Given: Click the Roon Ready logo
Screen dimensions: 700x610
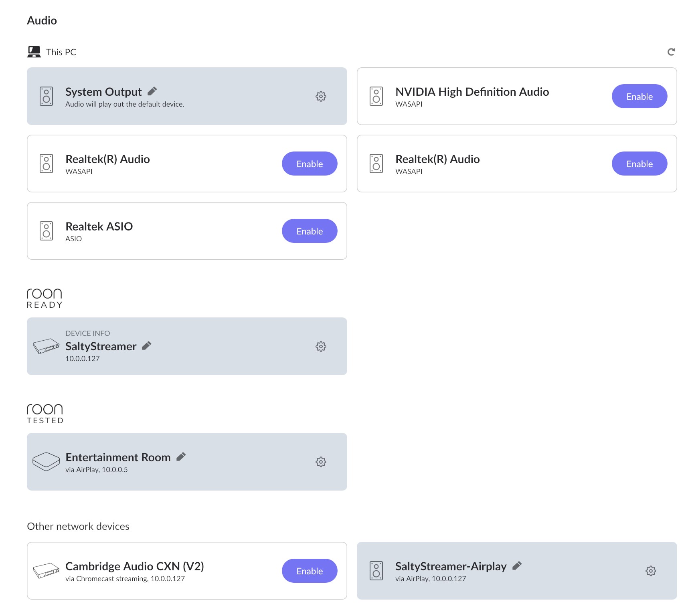Looking at the screenshot, I should tap(45, 298).
